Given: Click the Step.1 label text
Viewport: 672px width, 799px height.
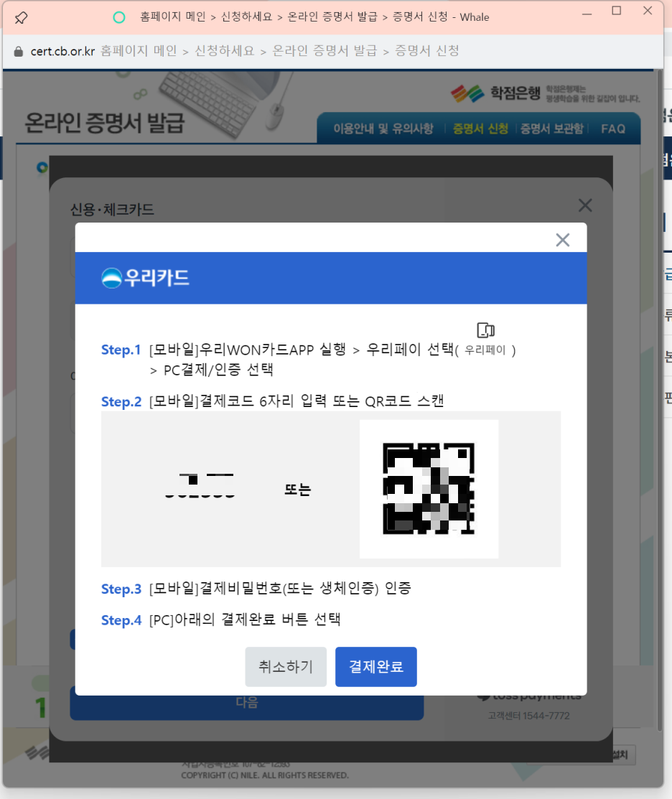Looking at the screenshot, I should [x=121, y=350].
